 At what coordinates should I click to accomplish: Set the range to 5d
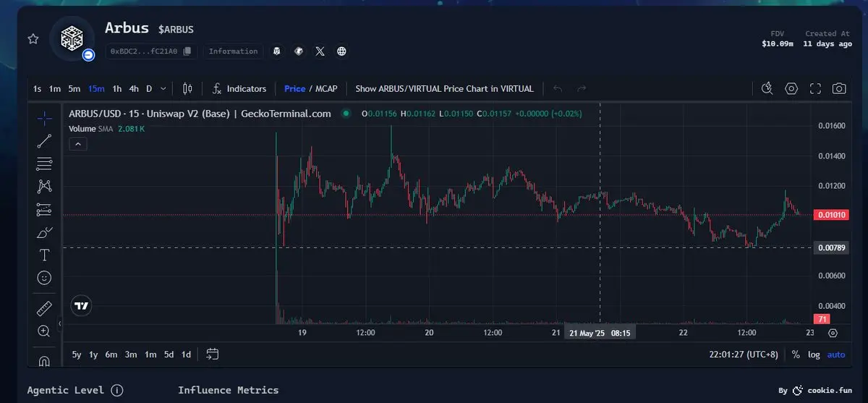169,355
